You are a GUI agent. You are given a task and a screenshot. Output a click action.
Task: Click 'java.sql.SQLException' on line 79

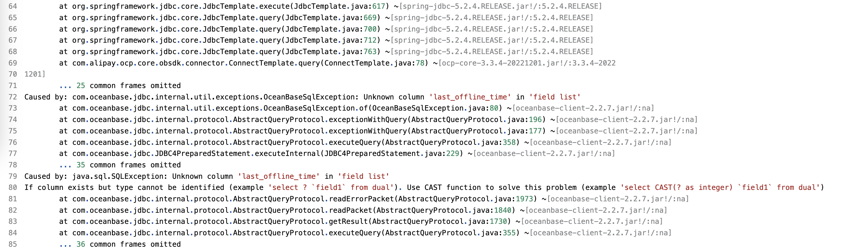(118, 176)
